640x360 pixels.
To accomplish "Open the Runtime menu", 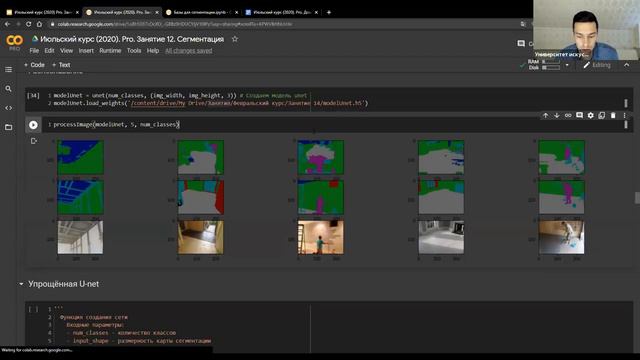I will pyautogui.click(x=110, y=51).
